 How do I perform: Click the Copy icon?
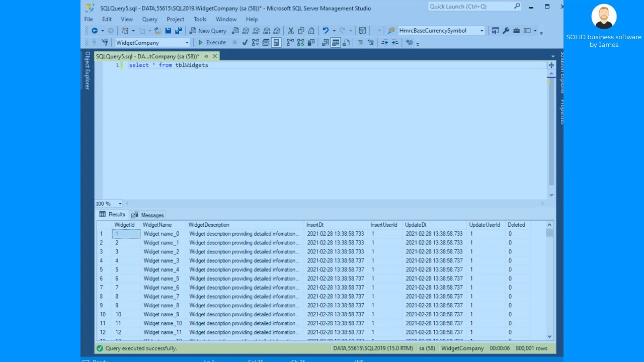(301, 31)
